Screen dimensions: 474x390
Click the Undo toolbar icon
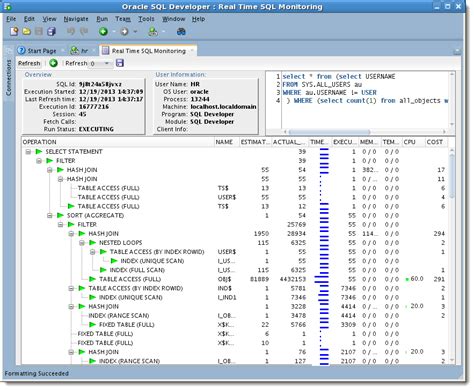[71, 32]
